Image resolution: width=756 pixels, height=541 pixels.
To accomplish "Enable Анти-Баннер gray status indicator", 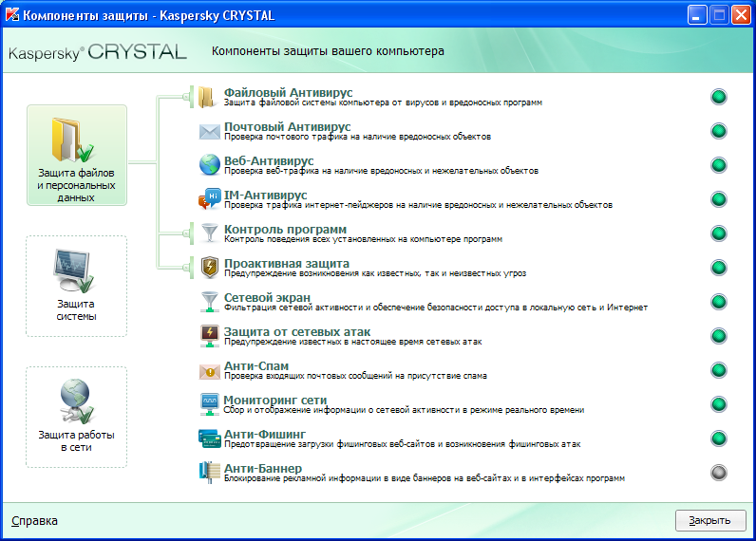I will click(x=718, y=473).
